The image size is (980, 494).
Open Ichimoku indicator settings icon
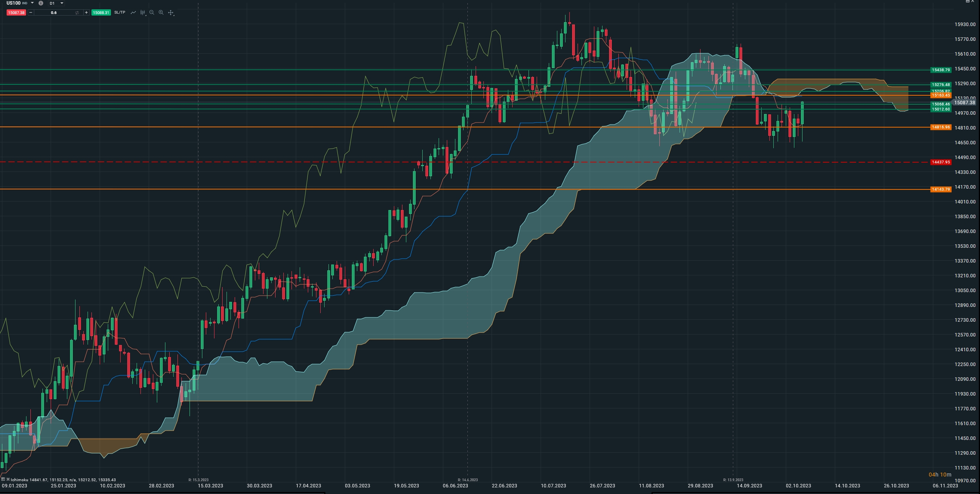coord(3,479)
